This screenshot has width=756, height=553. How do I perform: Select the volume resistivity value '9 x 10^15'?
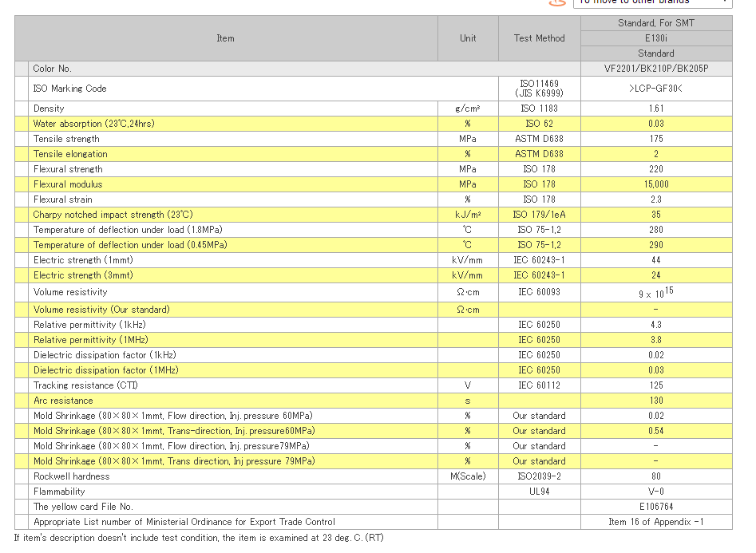click(x=656, y=292)
